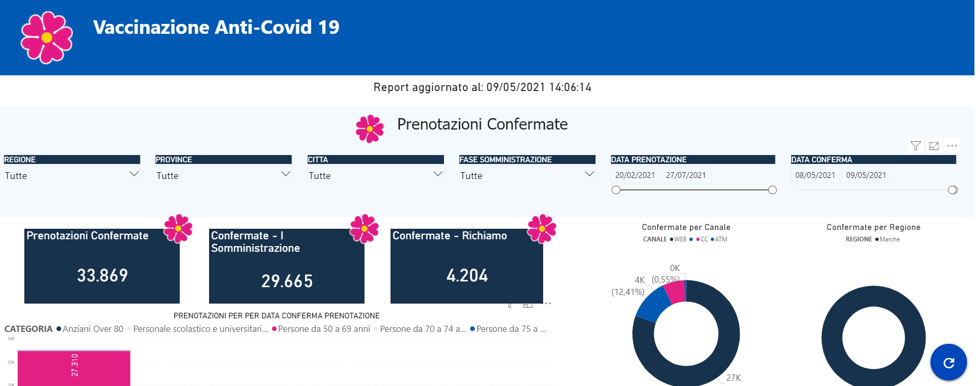Click the Report aggiornato timestamp text

pyautogui.click(x=482, y=87)
